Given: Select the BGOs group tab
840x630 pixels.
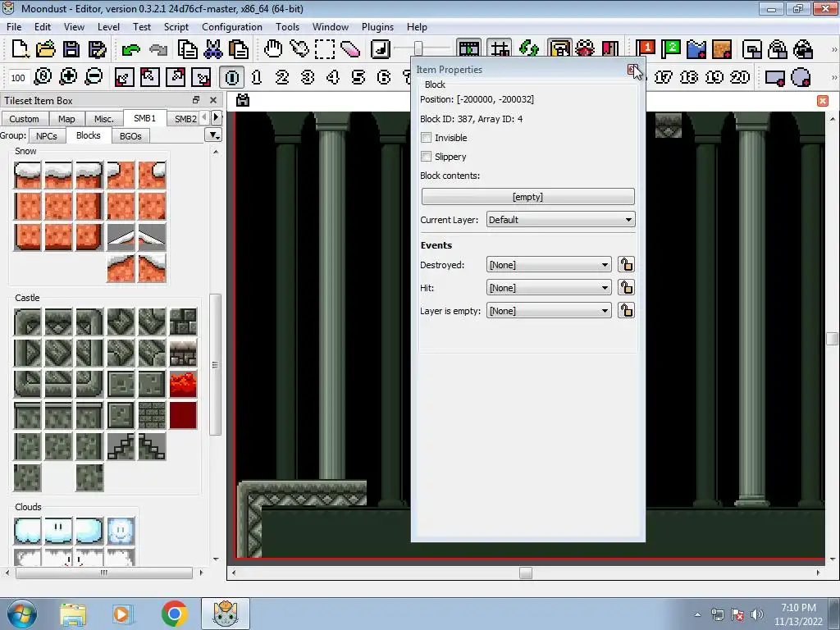Looking at the screenshot, I should (x=130, y=136).
